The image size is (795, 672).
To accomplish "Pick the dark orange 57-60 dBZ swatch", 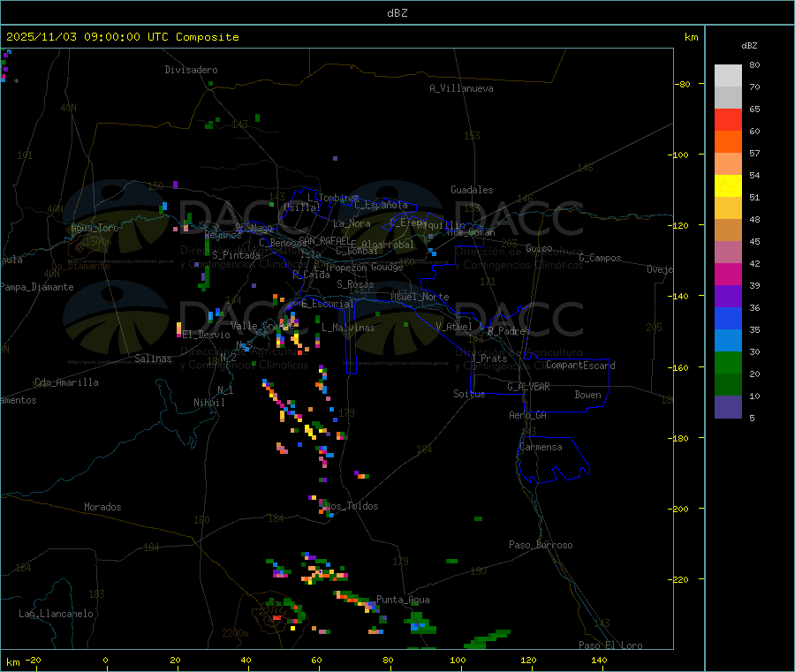I will pos(728,142).
